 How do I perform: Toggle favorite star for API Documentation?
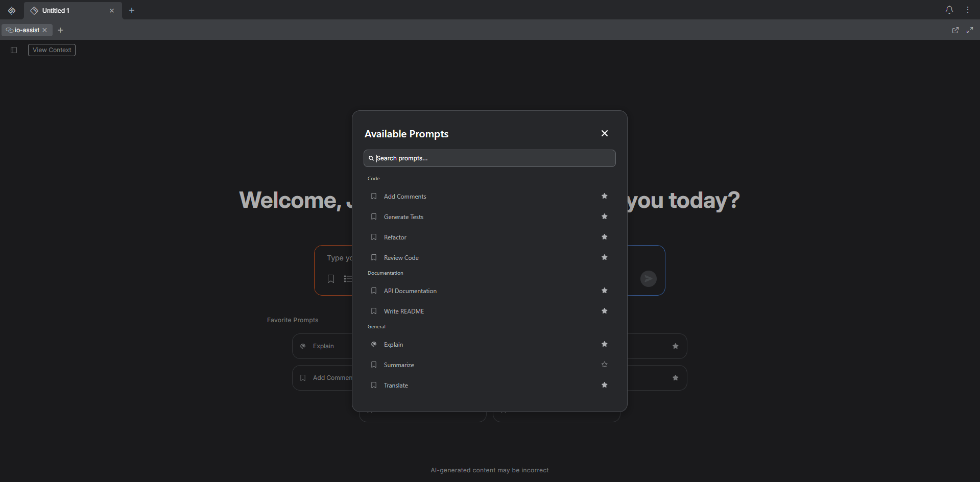point(604,291)
